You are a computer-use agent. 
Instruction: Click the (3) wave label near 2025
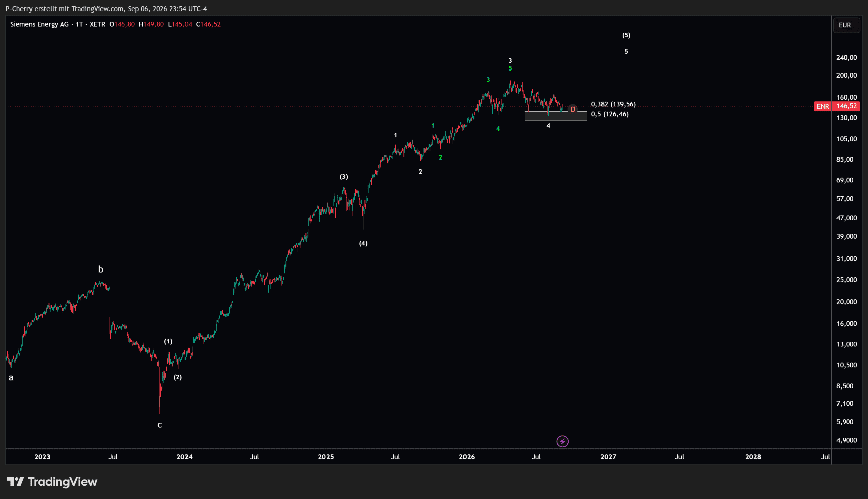click(344, 177)
